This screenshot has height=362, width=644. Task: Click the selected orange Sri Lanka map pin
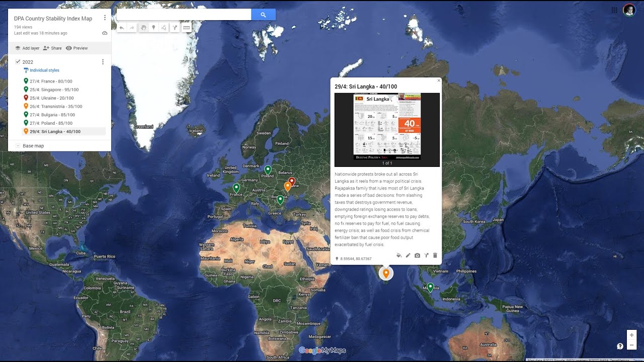[x=386, y=273]
